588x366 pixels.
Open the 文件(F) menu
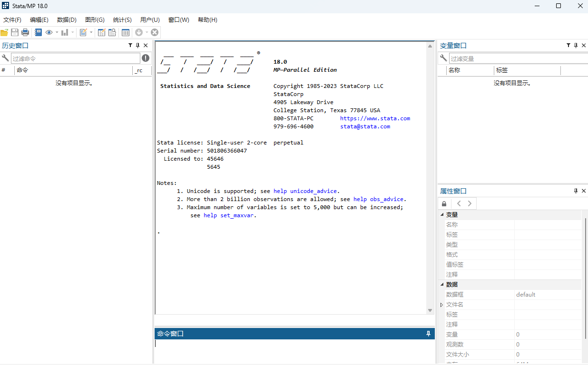click(x=12, y=20)
